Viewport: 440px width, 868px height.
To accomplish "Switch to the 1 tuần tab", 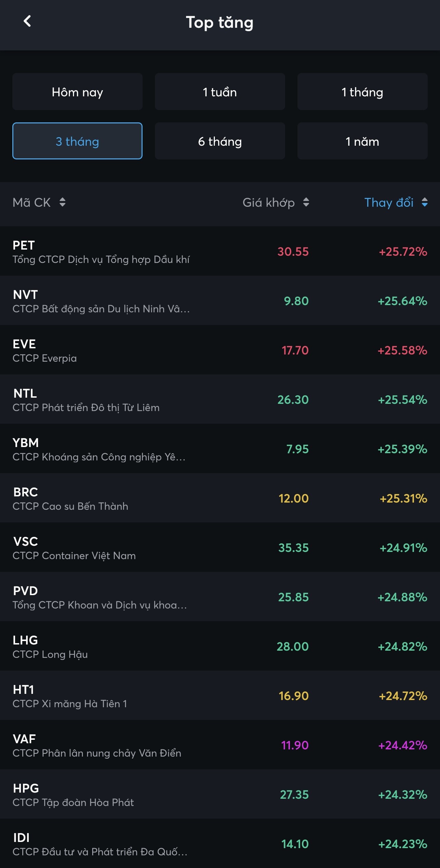I will (220, 92).
